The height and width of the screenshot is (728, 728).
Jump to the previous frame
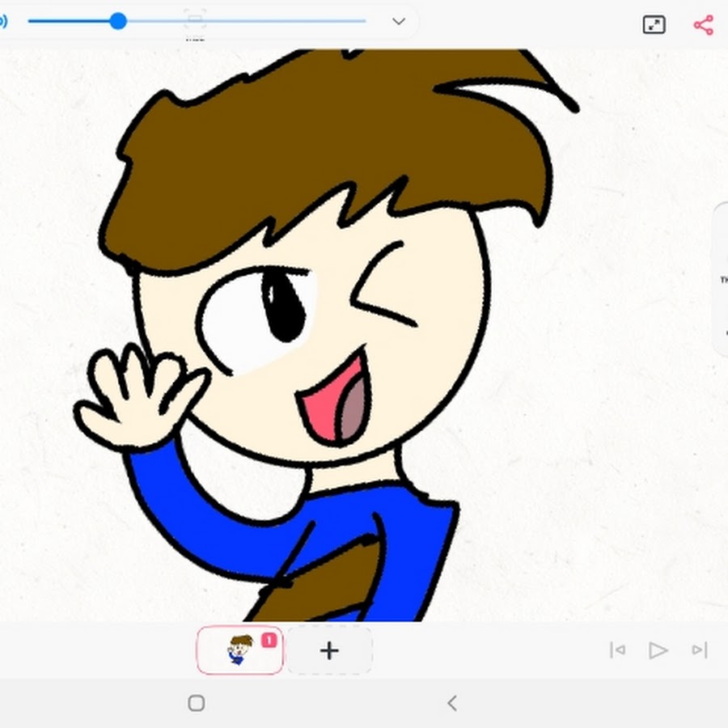click(617, 650)
